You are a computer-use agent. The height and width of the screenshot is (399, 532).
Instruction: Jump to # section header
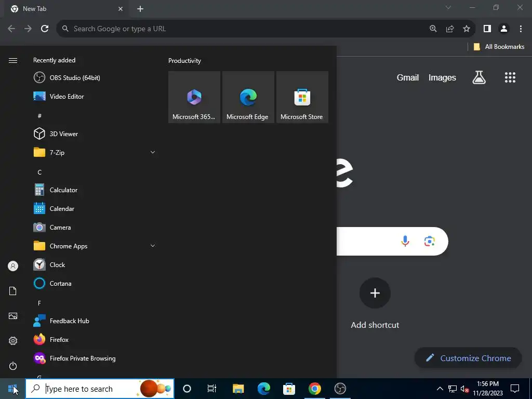[39, 116]
